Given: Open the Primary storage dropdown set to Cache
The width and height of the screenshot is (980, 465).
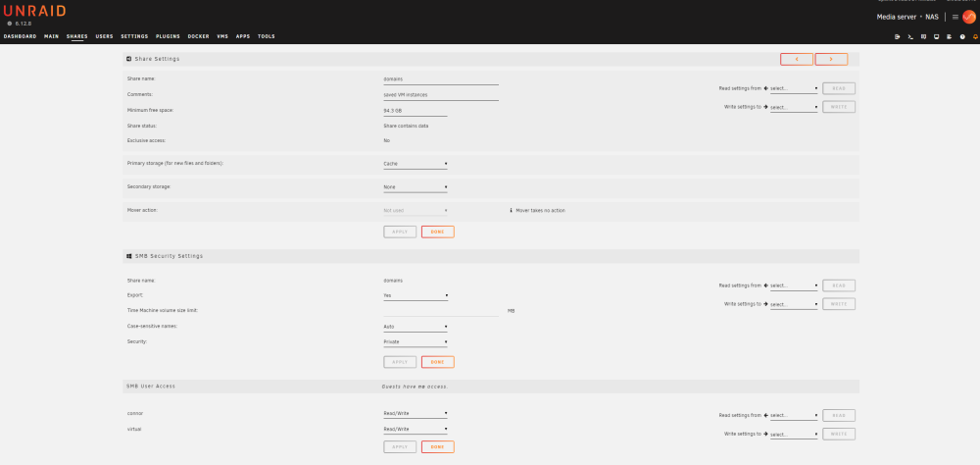Looking at the screenshot, I should [x=416, y=164].
